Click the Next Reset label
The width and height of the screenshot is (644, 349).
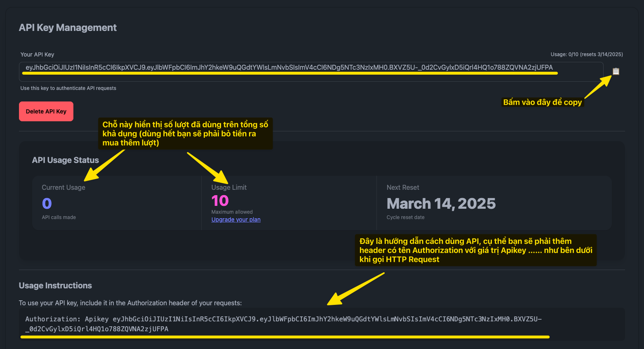pyautogui.click(x=402, y=187)
